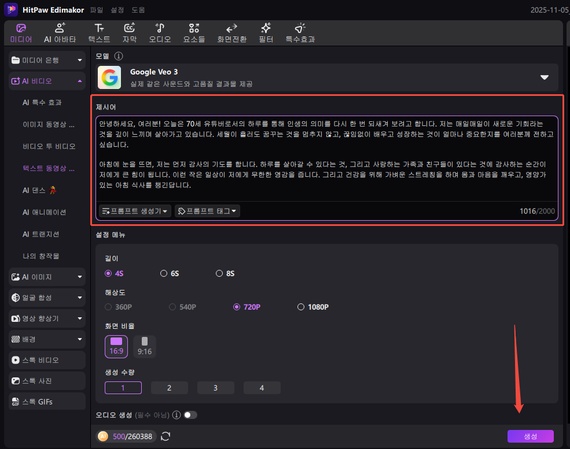Screen dimensions: 570x449
Task: Select AI 애니메이션 in sidebar
Action: click(44, 212)
